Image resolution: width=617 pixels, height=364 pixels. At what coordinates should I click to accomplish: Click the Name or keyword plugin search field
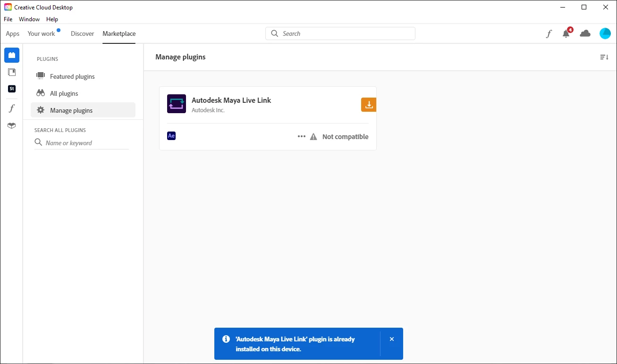pyautogui.click(x=81, y=143)
